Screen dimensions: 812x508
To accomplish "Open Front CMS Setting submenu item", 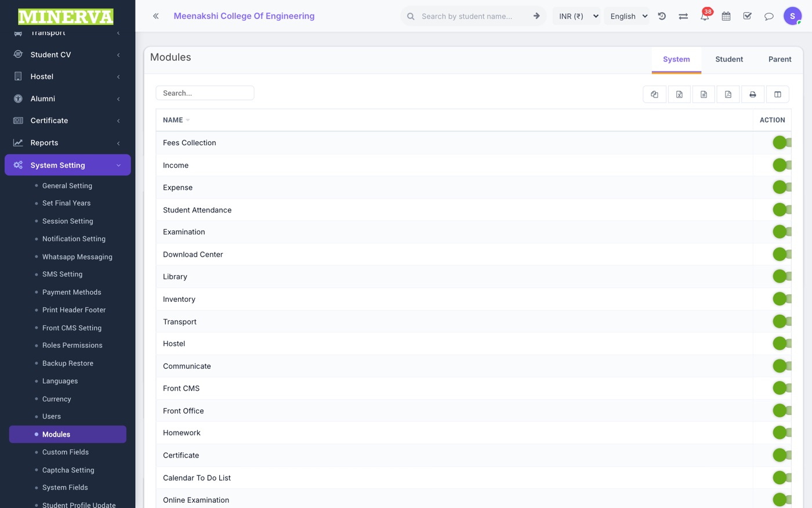I will click(72, 328).
